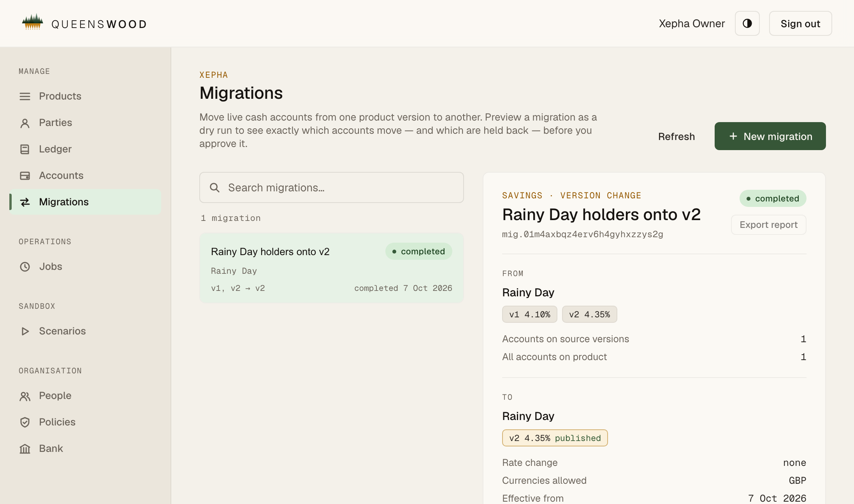Click the Parties person icon
Viewport: 854px width, 504px height.
(x=25, y=123)
